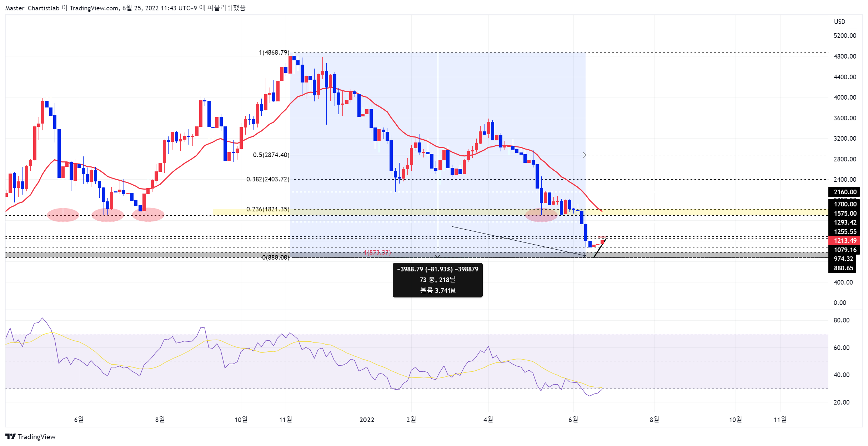Click the leftmost pink ellipse support marker
This screenshot has height=446, width=868.
coord(63,215)
